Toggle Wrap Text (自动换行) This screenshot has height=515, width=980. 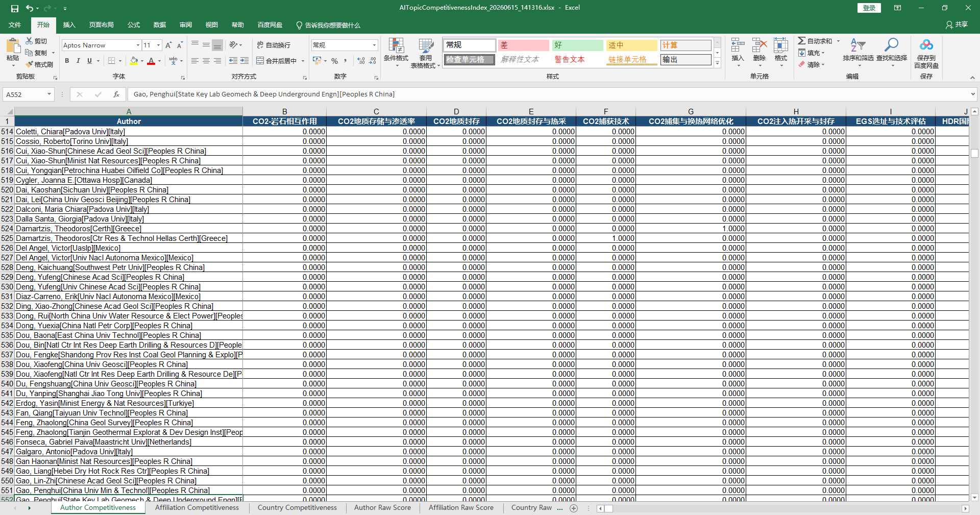[274, 45]
